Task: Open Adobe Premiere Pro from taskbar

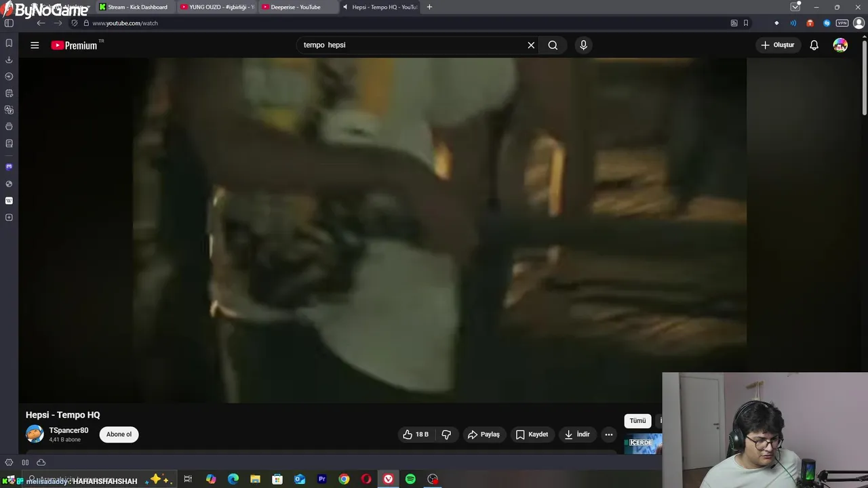Action: pyautogui.click(x=322, y=479)
